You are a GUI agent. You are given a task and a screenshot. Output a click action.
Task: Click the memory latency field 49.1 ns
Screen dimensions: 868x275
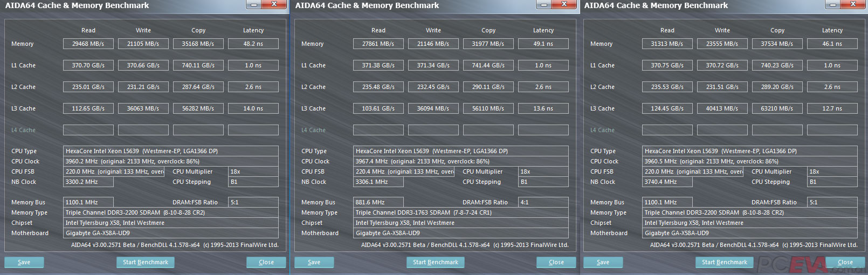(x=543, y=44)
